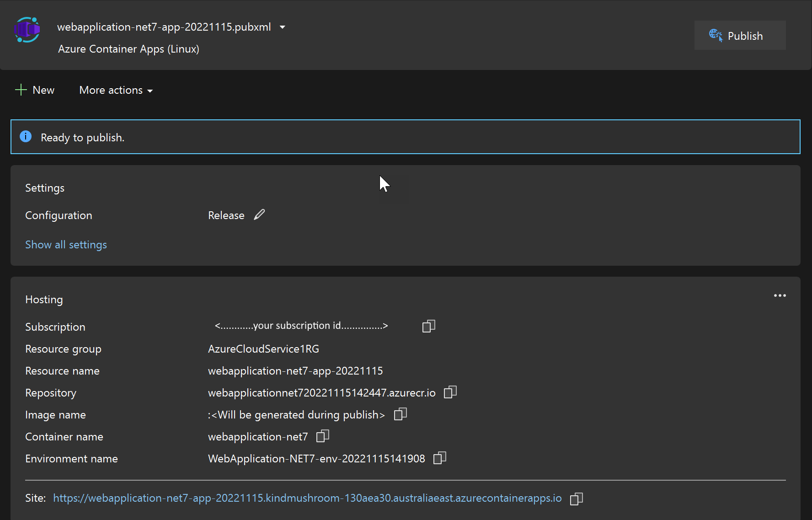
Task: Open Show all settings
Action: coord(66,244)
